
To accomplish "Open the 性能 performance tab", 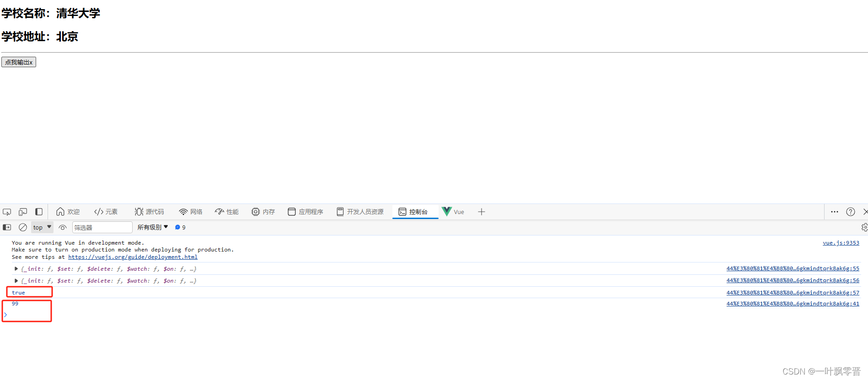I will (x=227, y=212).
